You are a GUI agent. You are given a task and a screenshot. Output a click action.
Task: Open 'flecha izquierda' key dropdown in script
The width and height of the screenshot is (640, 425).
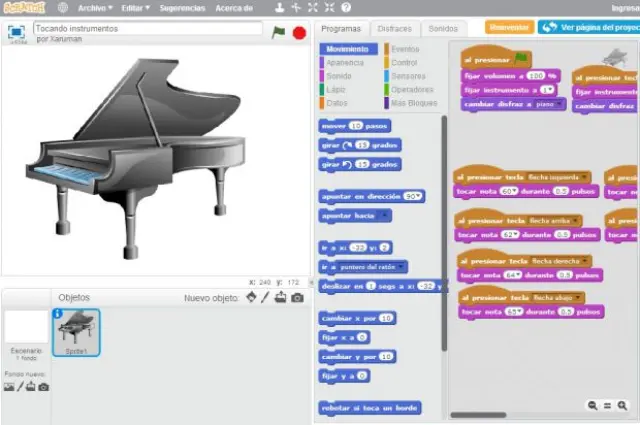585,178
